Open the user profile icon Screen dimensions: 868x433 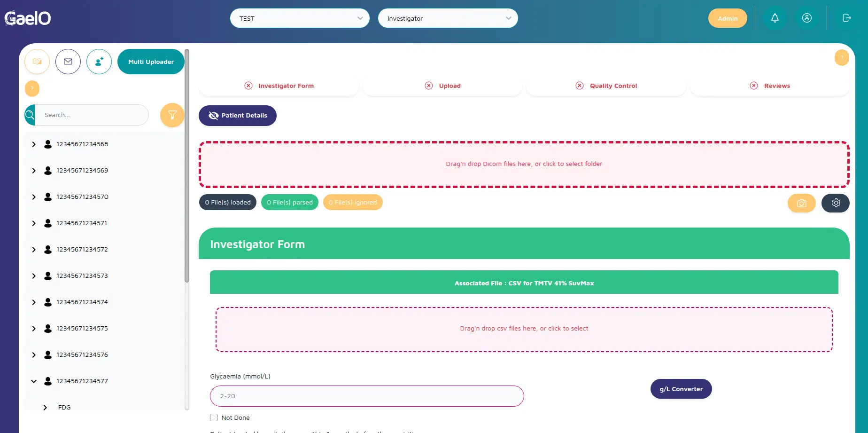807,18
